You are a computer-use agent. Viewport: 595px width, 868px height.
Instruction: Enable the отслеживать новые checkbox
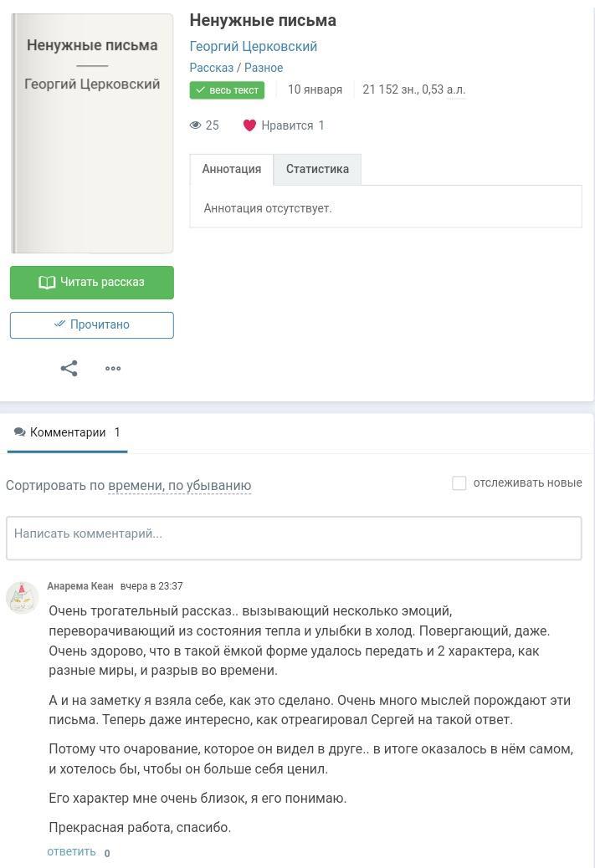(x=459, y=483)
